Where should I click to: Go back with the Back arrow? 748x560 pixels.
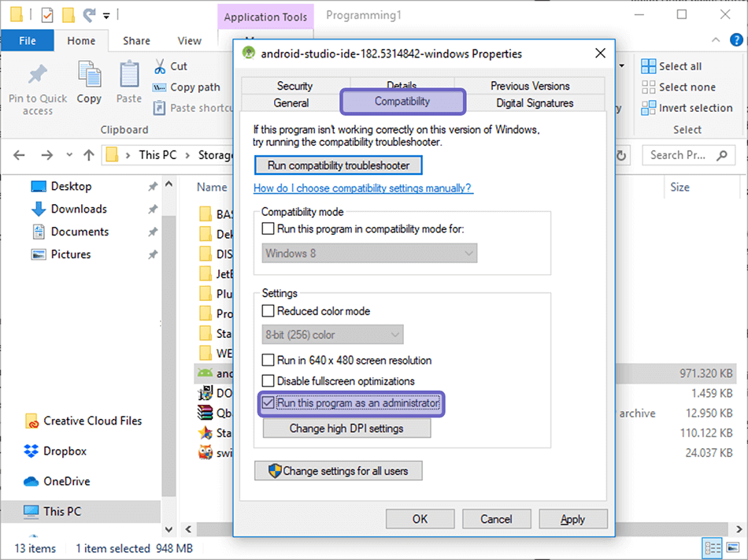pos(19,155)
